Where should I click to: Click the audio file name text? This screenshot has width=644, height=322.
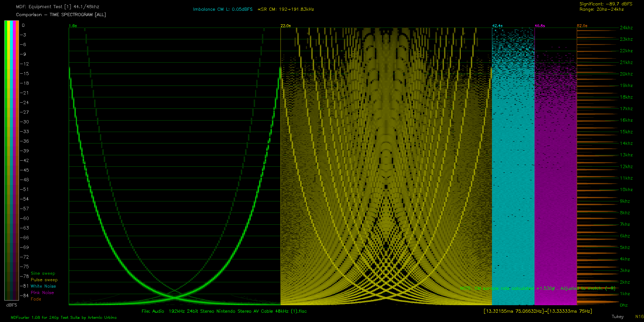[224, 311]
